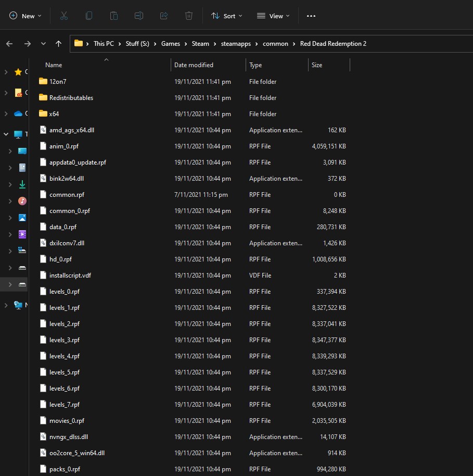Select Music note icon in sidebar
The width and height of the screenshot is (473, 476).
point(22,201)
